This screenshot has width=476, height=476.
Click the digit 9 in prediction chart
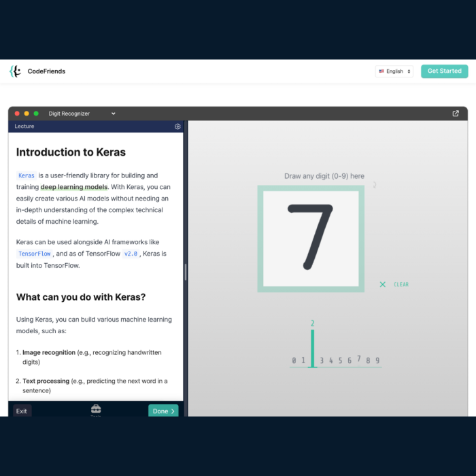(x=377, y=360)
